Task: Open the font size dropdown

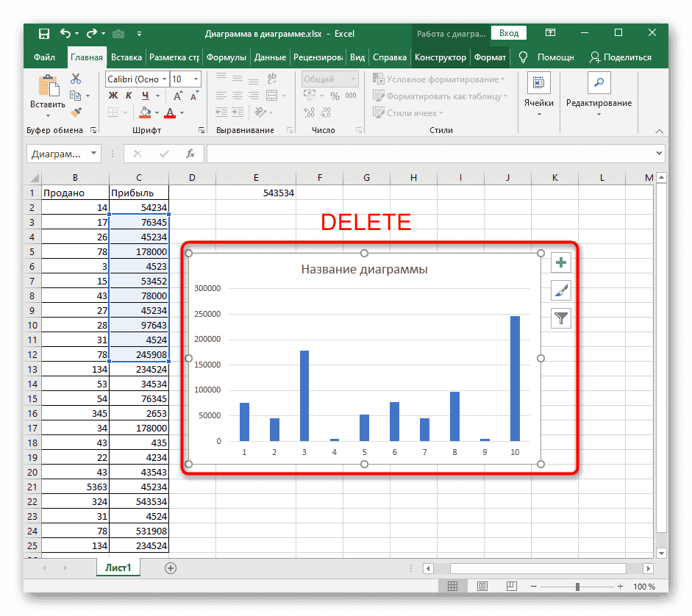Action: coord(196,79)
